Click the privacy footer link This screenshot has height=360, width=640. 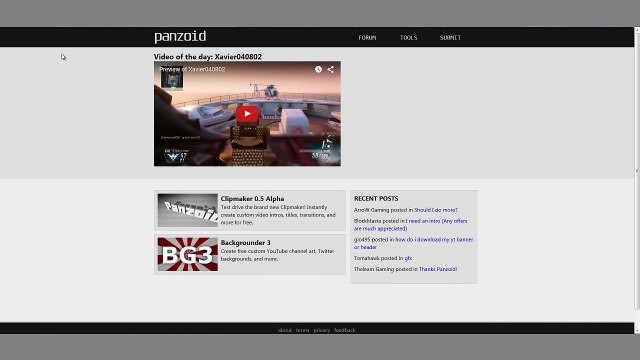pyautogui.click(x=322, y=330)
